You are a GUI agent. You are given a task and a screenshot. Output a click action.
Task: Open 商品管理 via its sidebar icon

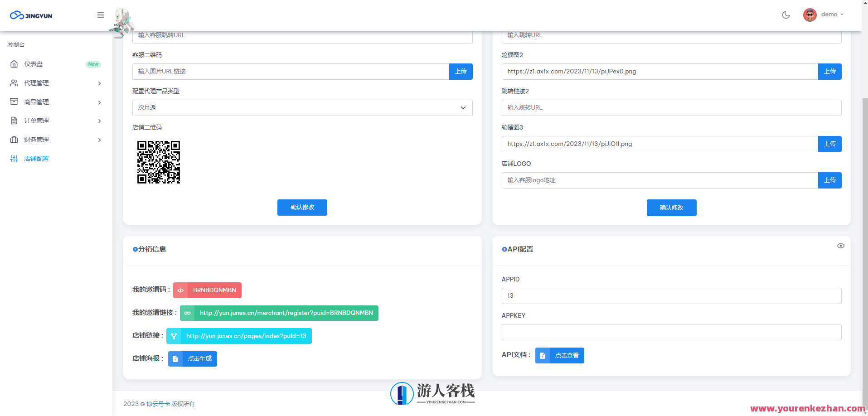pyautogui.click(x=14, y=102)
